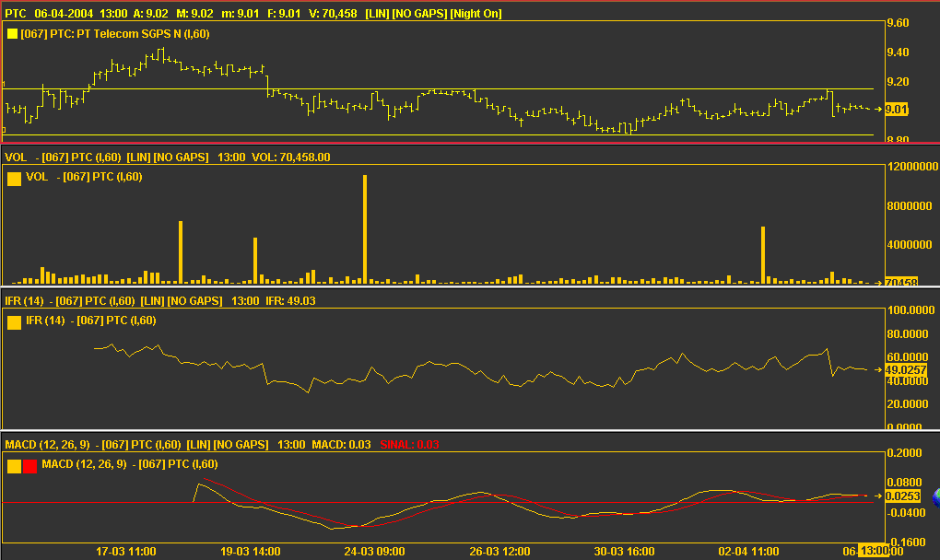
Task: Click the 0.2000 MACD axis label
Action: coord(905,453)
